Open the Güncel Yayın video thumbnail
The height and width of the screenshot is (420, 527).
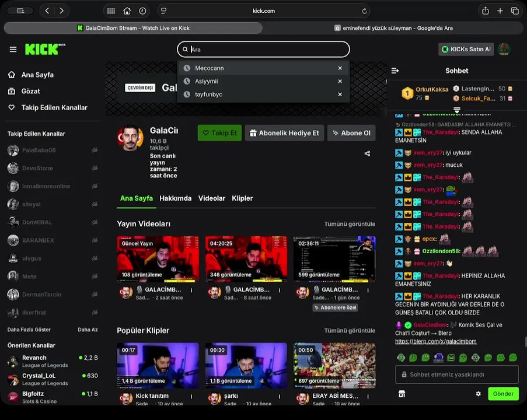click(x=158, y=259)
